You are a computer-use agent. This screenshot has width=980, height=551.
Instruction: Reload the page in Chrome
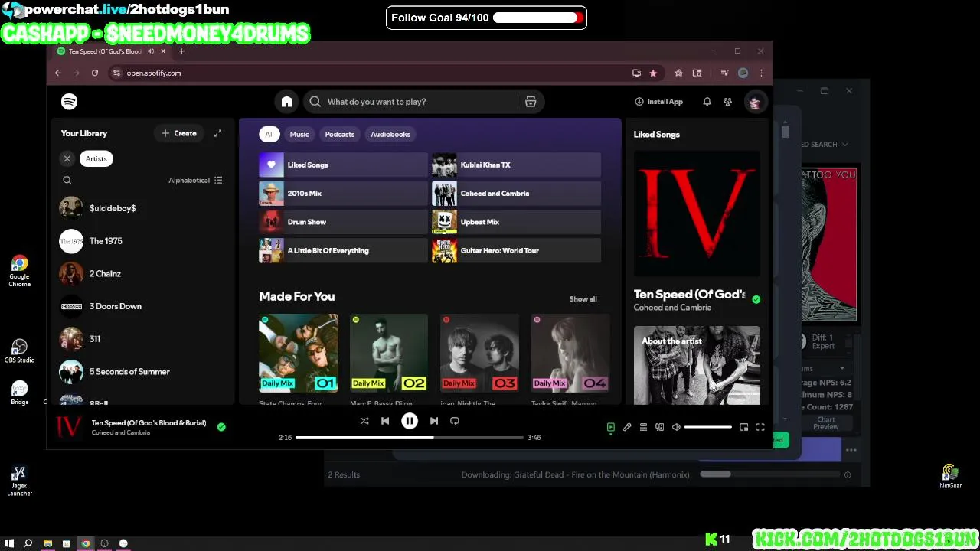[x=95, y=73]
